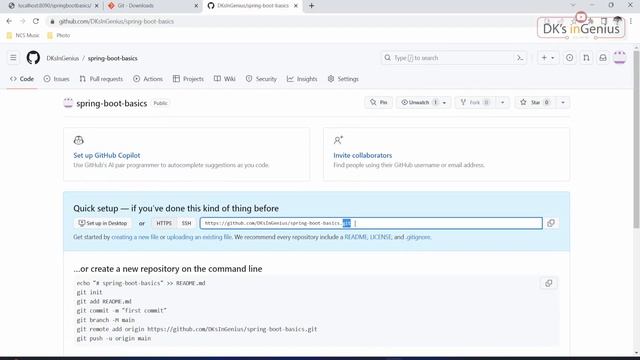Screen dimensions: 640x360
Task: Open the Pull requests tab
Action: point(101,79)
